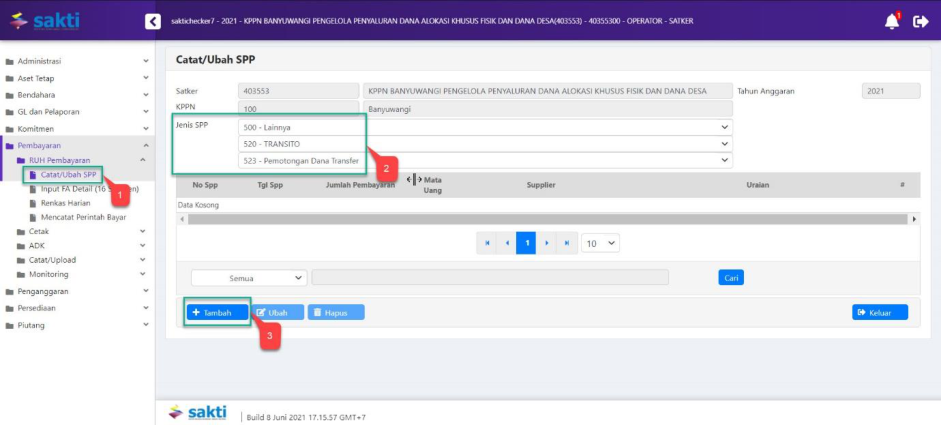Click the search text input field
This screenshot has width=941, height=425.
(510, 278)
